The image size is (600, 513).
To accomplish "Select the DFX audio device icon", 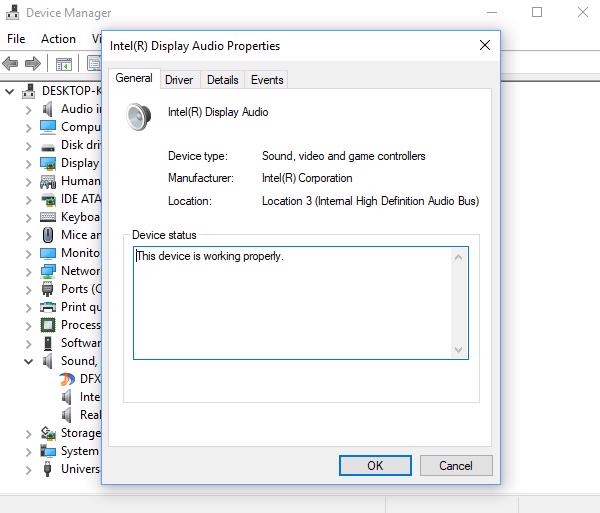I will pos(67,379).
